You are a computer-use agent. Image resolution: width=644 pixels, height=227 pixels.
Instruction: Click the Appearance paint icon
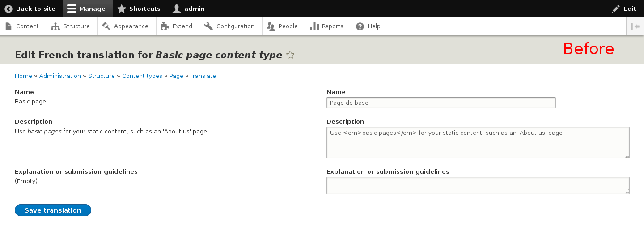click(106, 26)
